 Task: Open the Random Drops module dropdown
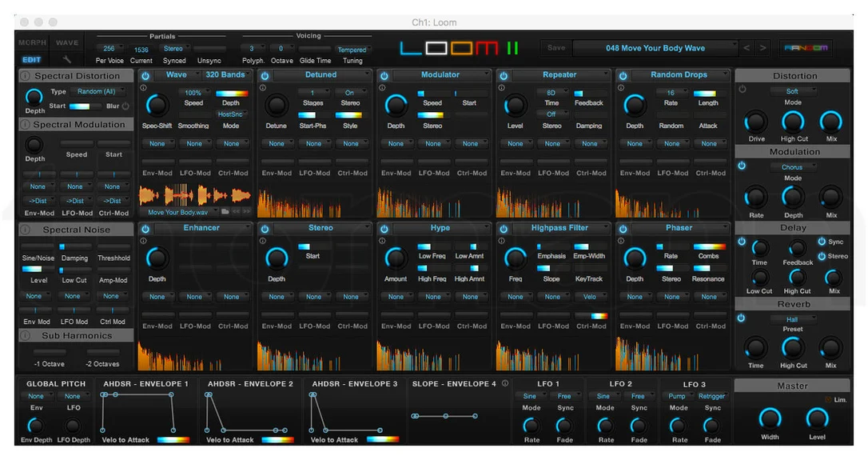coord(681,75)
